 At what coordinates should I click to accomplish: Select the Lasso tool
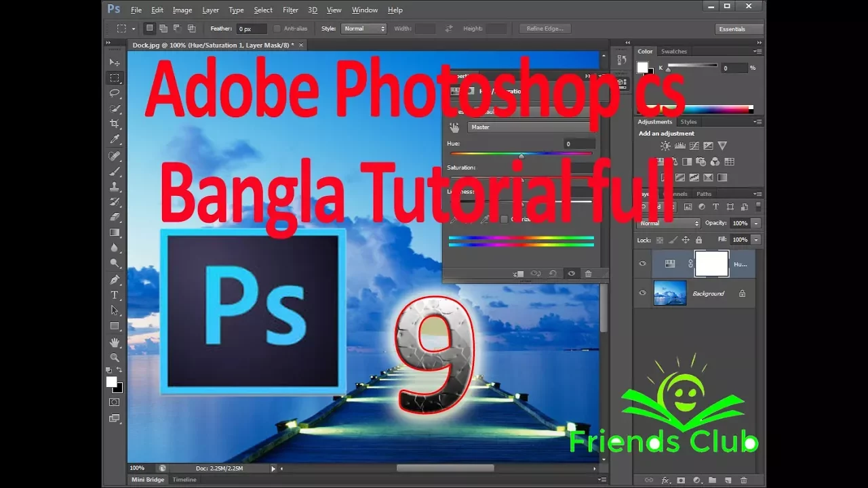(115, 94)
